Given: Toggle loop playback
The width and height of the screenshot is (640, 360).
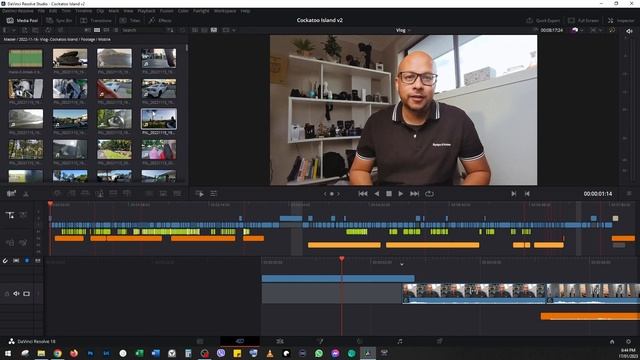Looking at the screenshot, I should pos(429,194).
